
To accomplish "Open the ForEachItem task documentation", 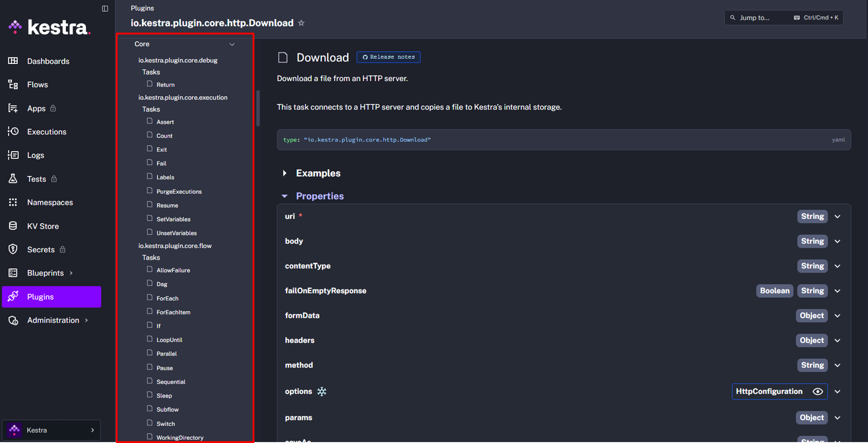I will (173, 312).
